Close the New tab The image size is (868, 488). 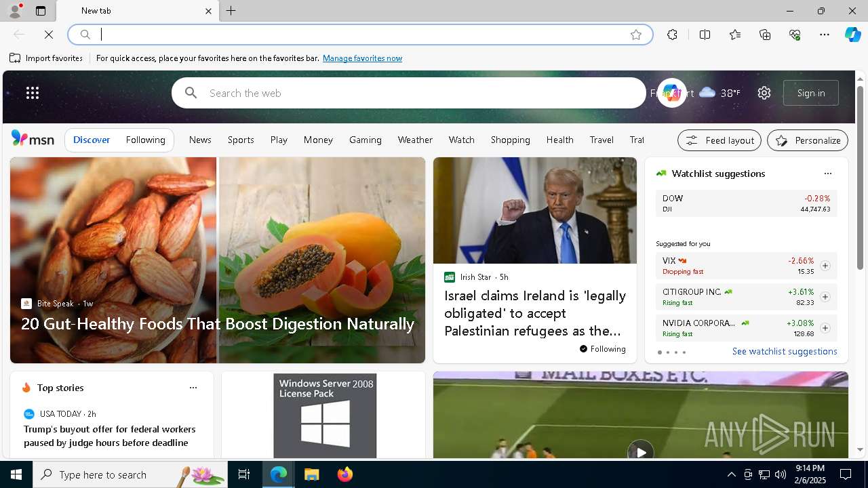(208, 11)
